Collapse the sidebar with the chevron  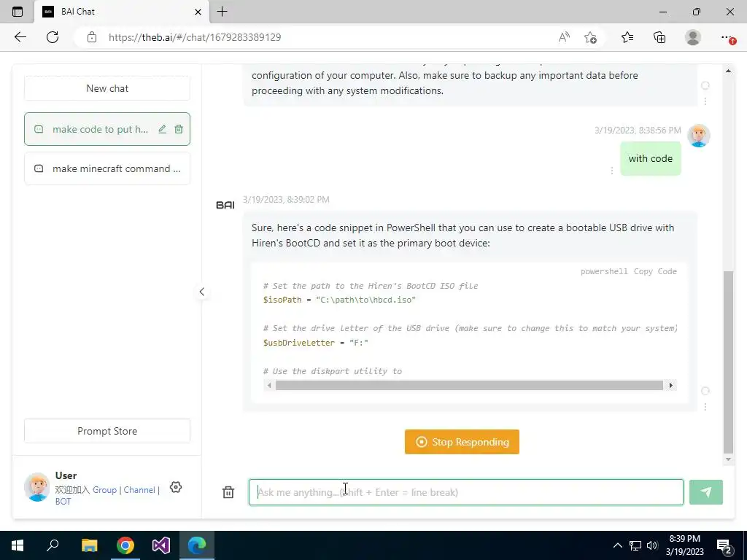[201, 292]
